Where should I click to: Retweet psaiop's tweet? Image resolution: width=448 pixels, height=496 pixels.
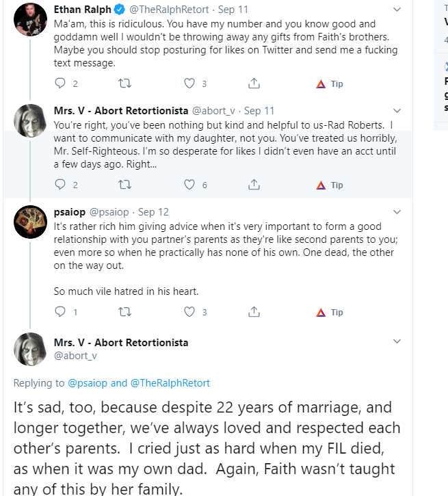124,312
